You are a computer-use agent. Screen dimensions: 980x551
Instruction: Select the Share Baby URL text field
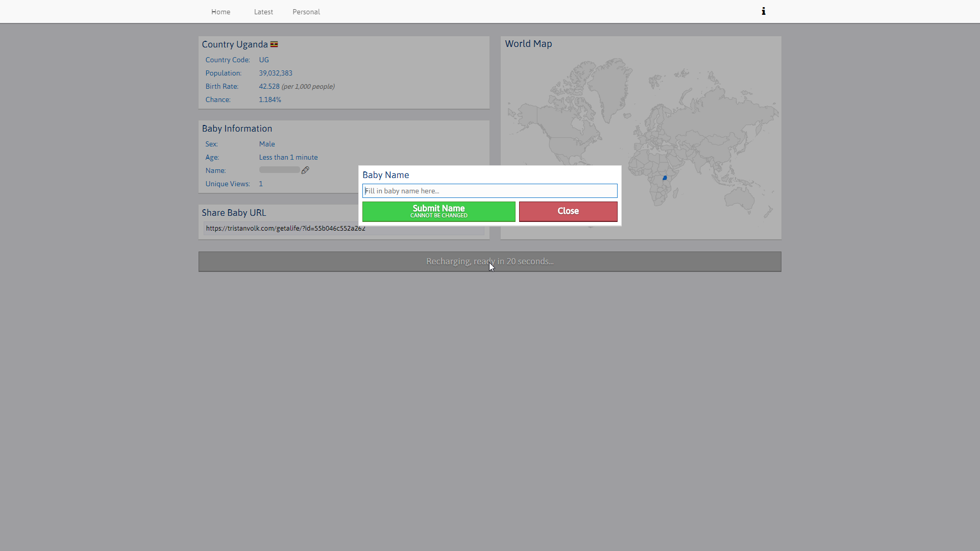(286, 229)
